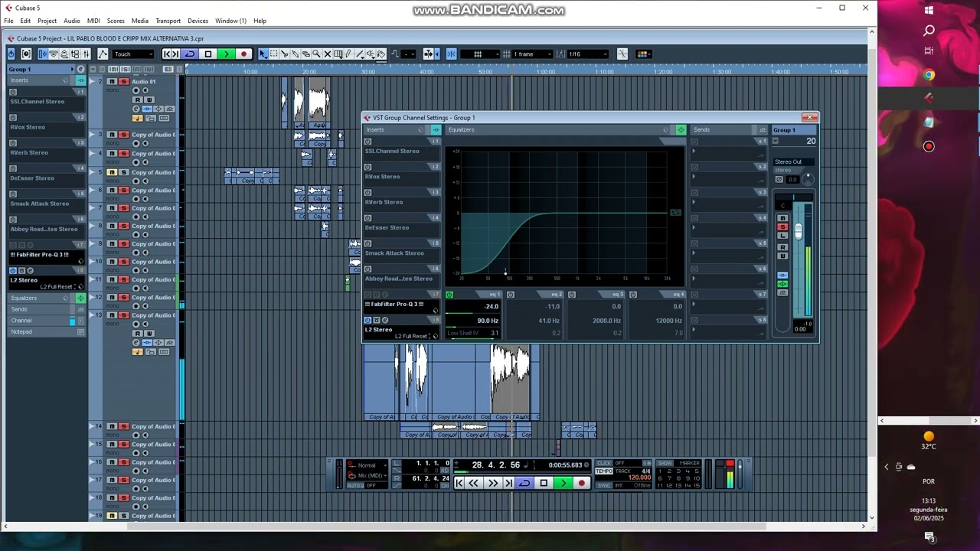Mute the Audio 01 track
Image resolution: width=980 pixels, height=551 pixels.
pyautogui.click(x=112, y=81)
